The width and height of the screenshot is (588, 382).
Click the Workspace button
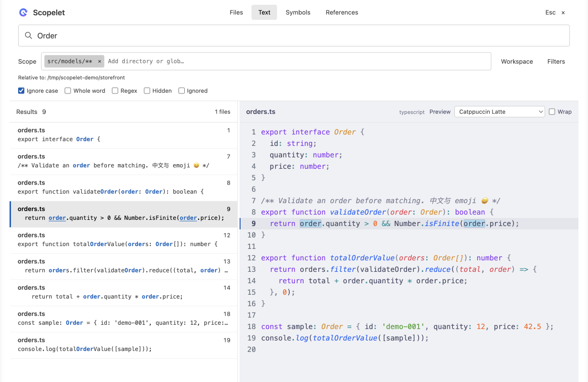pos(517,62)
